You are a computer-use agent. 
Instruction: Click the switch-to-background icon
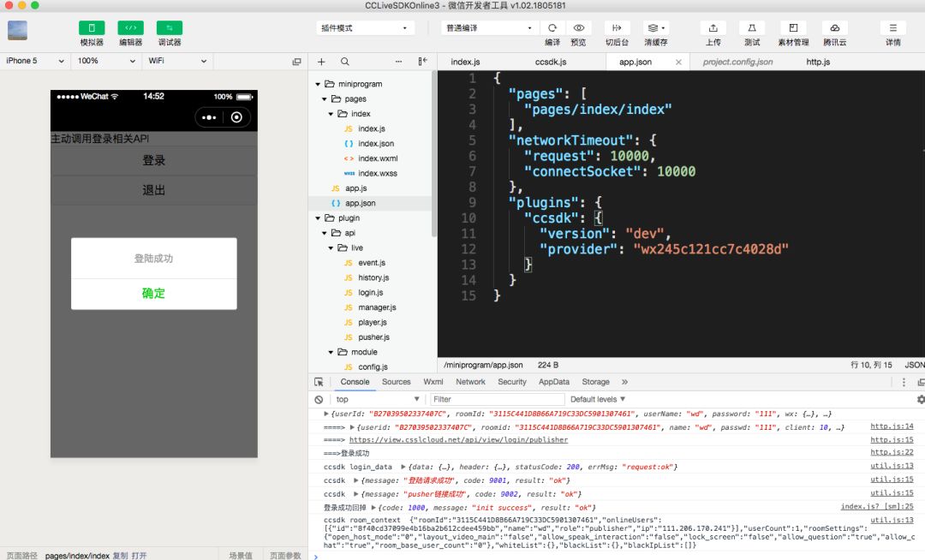pos(617,27)
